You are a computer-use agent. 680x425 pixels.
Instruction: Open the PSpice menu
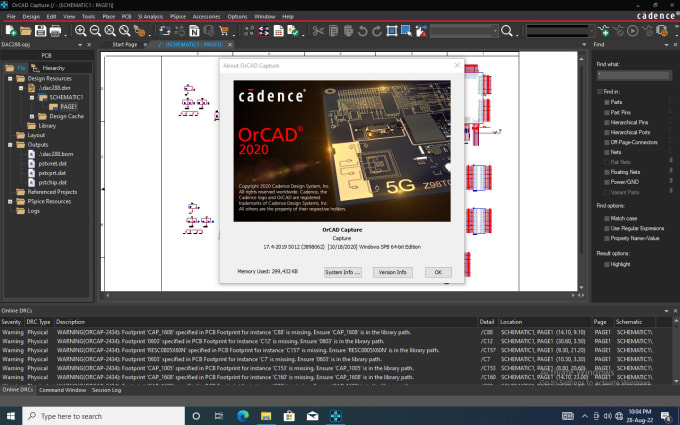(x=178, y=16)
